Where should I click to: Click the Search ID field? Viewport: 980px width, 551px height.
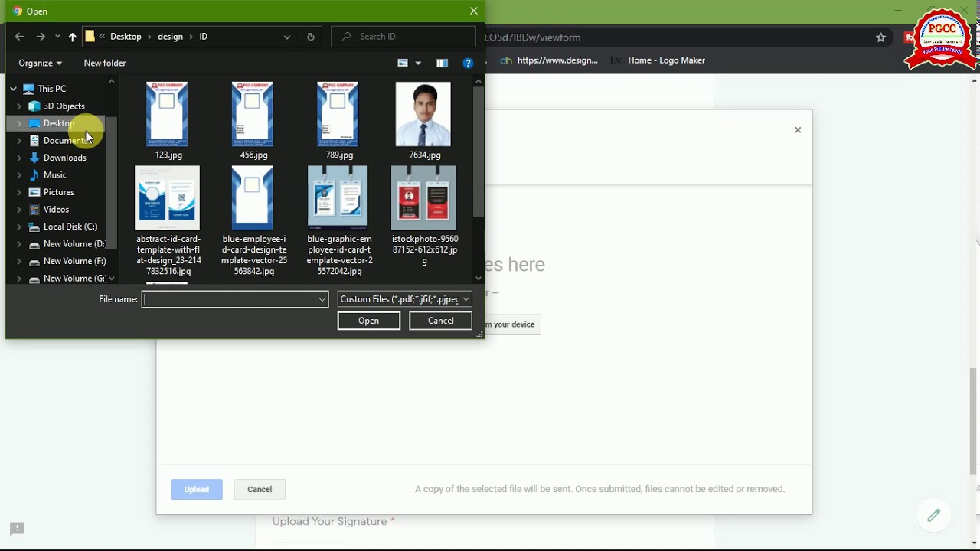403,37
